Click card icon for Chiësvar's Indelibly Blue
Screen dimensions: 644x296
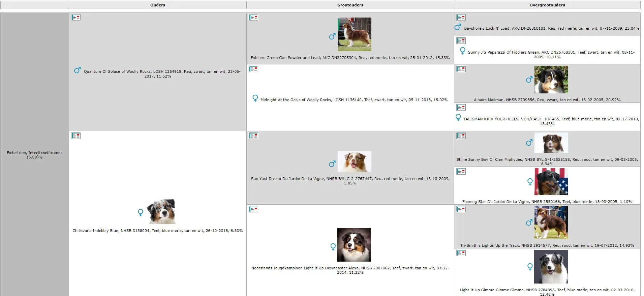76,136
